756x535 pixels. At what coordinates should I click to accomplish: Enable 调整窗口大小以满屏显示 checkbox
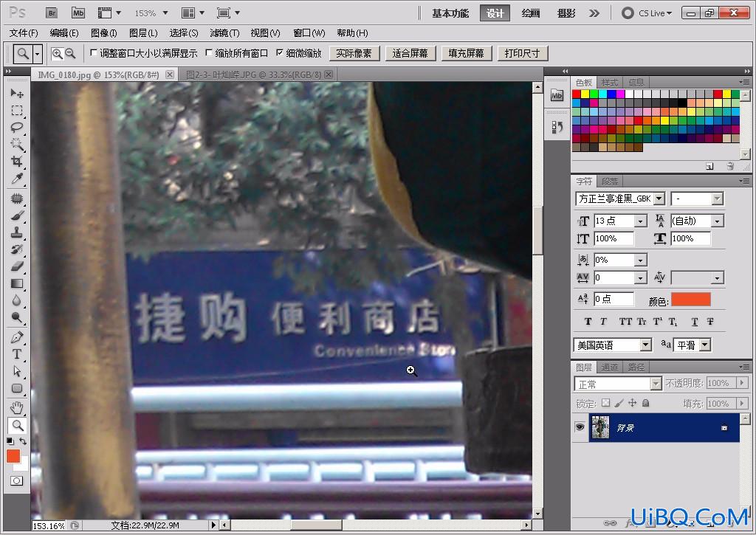click(x=94, y=53)
